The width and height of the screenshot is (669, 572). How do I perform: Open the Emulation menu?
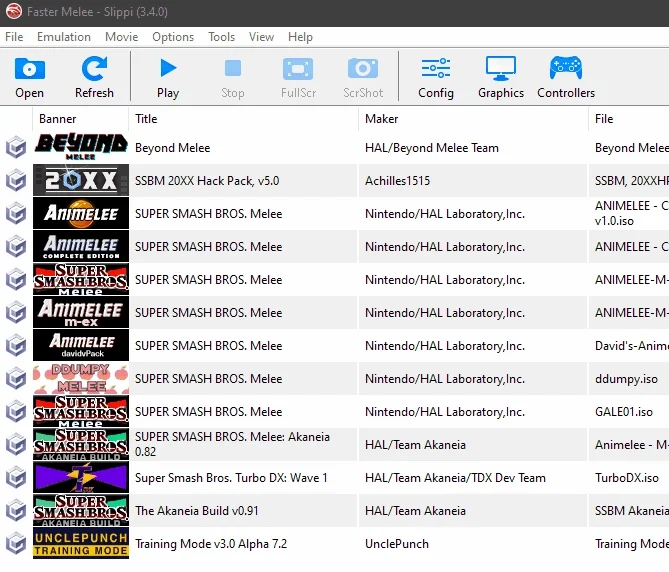(x=64, y=37)
